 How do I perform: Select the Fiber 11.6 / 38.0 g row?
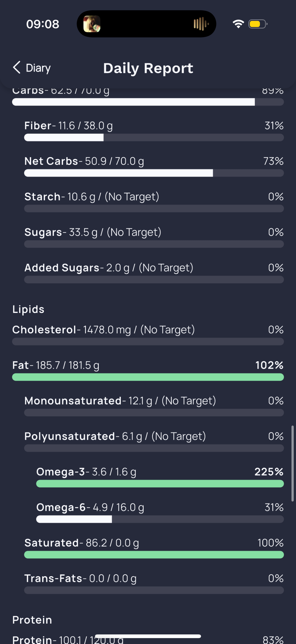point(154,131)
